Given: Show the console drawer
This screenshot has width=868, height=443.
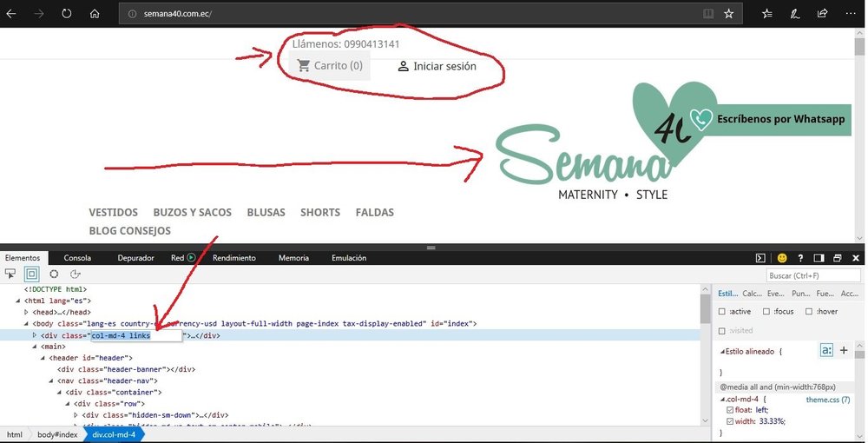Looking at the screenshot, I should point(761,258).
